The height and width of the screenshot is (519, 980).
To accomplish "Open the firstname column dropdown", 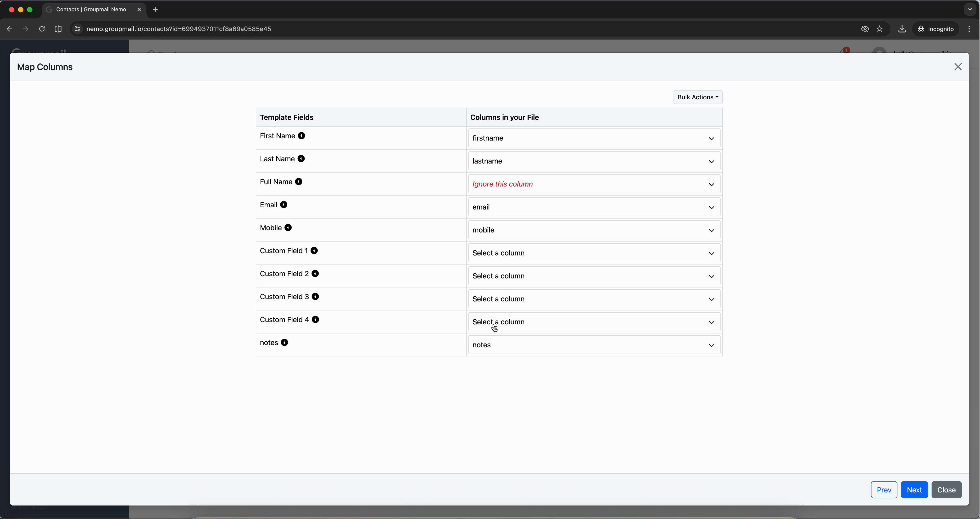I will tap(594, 138).
